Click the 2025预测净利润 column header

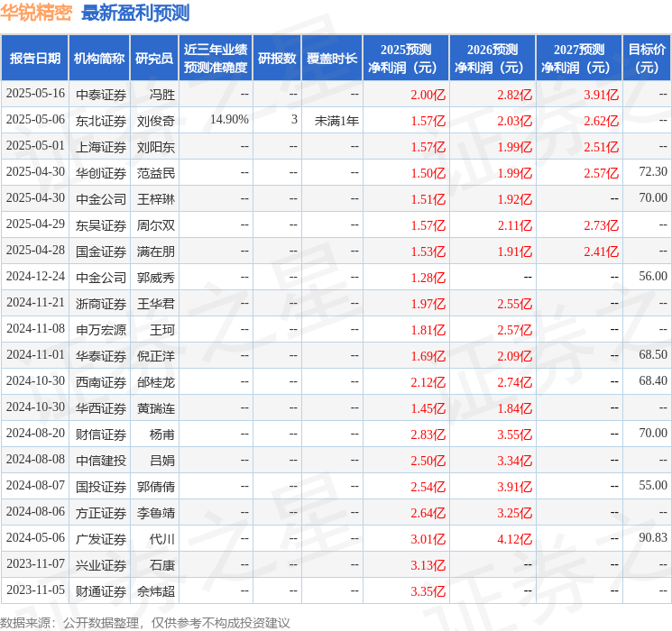click(406, 58)
